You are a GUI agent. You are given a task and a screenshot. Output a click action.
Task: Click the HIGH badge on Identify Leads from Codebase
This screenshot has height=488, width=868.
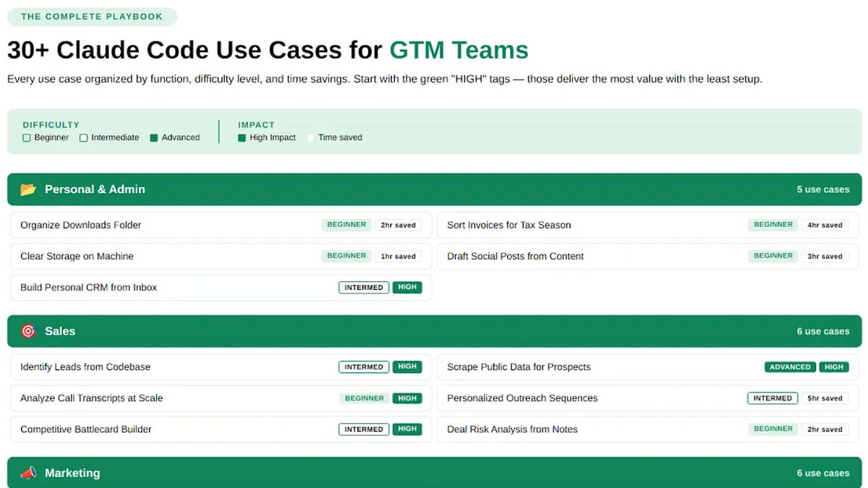click(x=407, y=367)
